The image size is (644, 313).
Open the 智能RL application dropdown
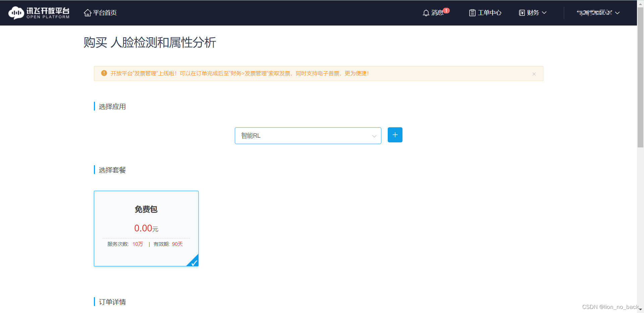pos(308,136)
